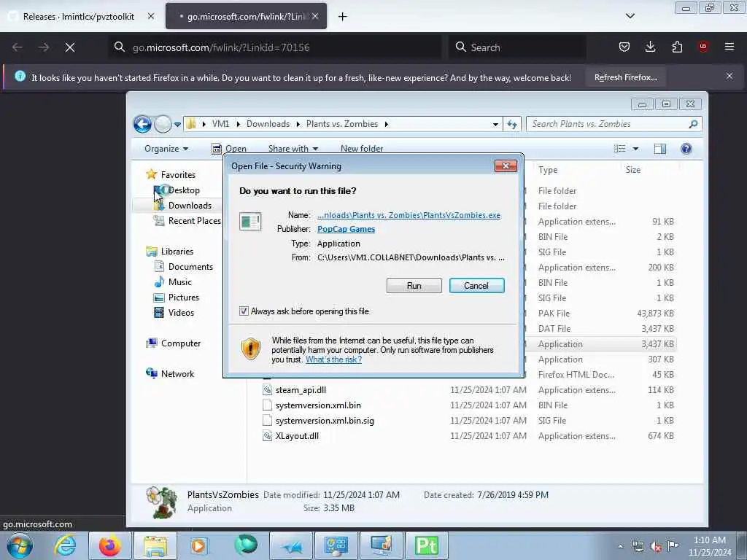This screenshot has width=747, height=560.
Task: Click the green Pt taskbar icon
Action: pos(426,545)
